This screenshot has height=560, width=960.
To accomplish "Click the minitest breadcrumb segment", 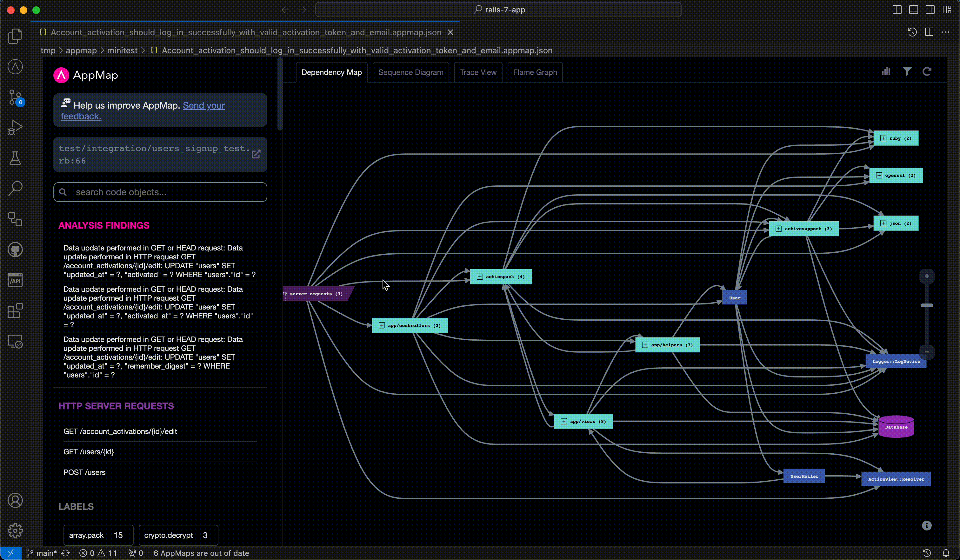I will [122, 50].
